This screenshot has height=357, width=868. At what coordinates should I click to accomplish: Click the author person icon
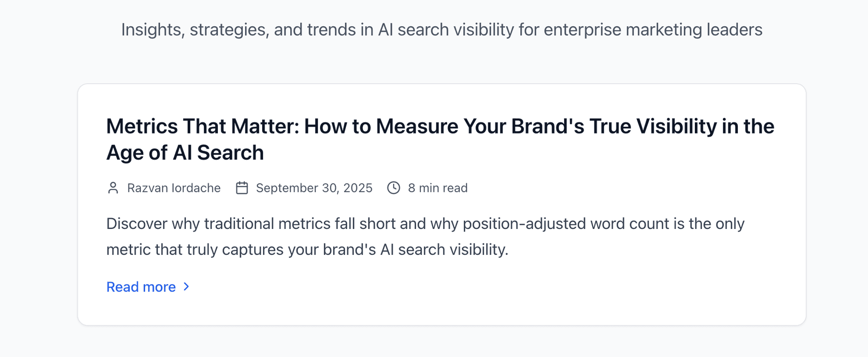[113, 188]
